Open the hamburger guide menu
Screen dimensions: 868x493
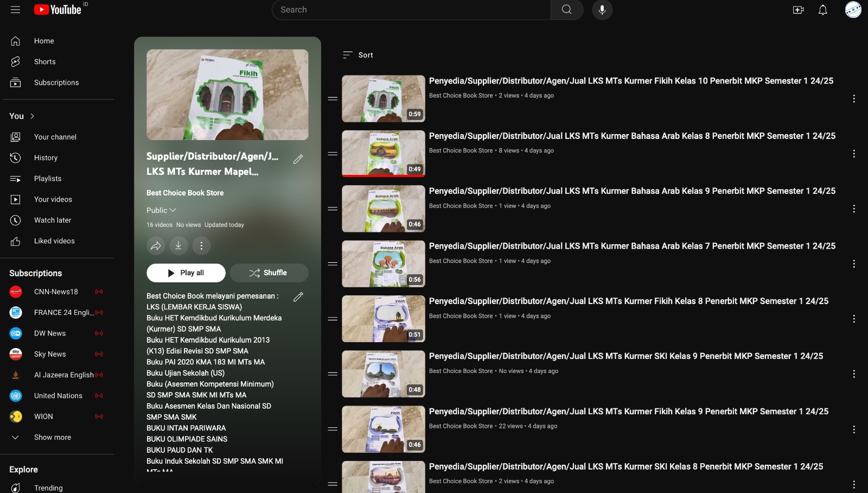coord(15,10)
